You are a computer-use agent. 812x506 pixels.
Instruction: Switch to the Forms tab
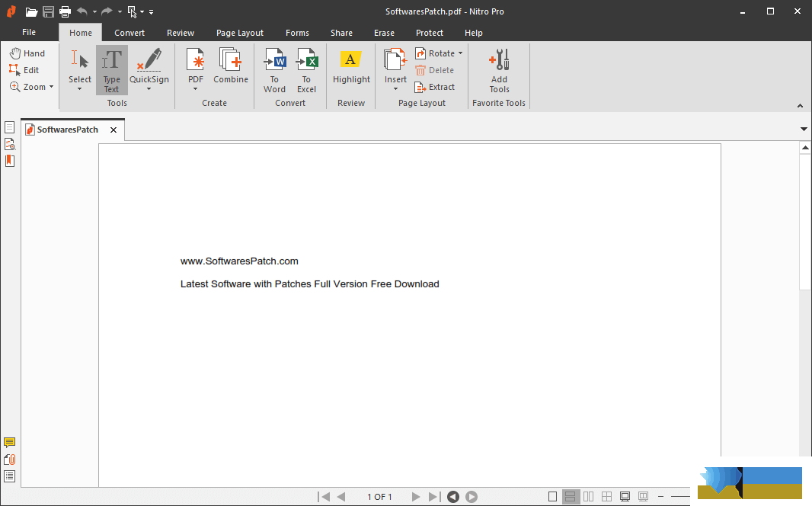pyautogui.click(x=297, y=33)
